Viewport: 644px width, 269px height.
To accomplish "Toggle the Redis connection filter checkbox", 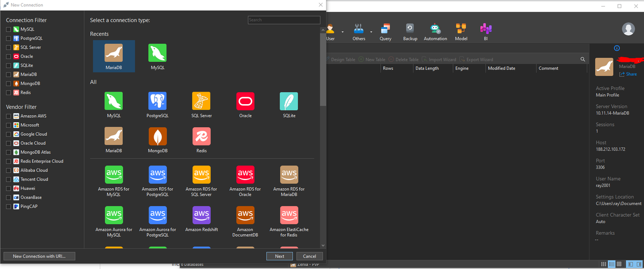I will coord(8,93).
